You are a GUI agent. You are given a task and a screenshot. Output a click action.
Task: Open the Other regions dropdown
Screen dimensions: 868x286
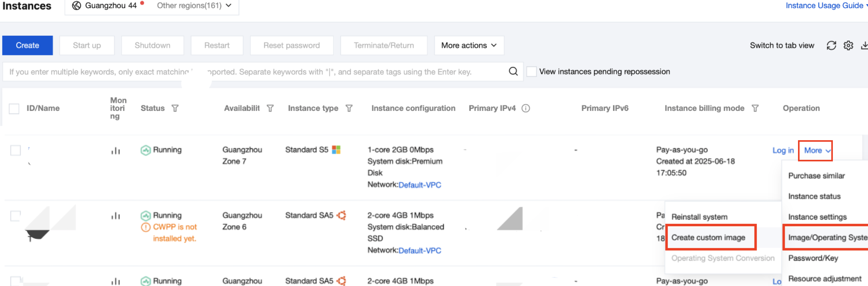[x=194, y=5]
